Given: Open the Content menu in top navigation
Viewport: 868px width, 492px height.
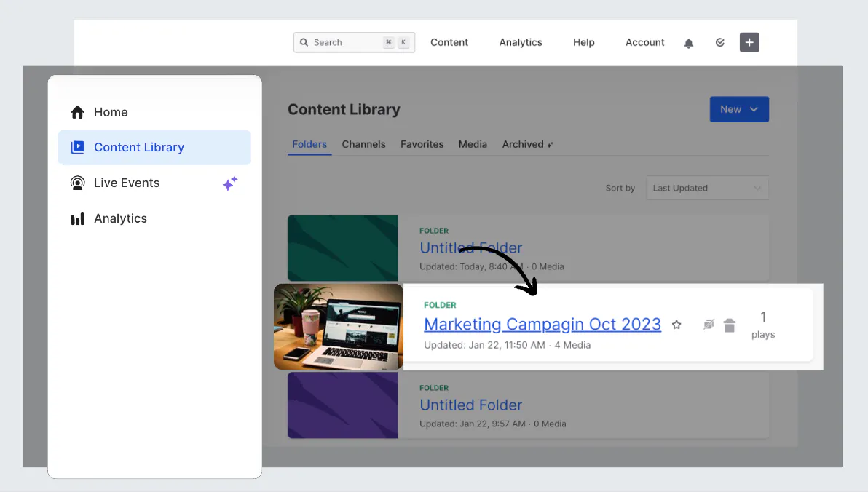Looking at the screenshot, I should coord(449,43).
